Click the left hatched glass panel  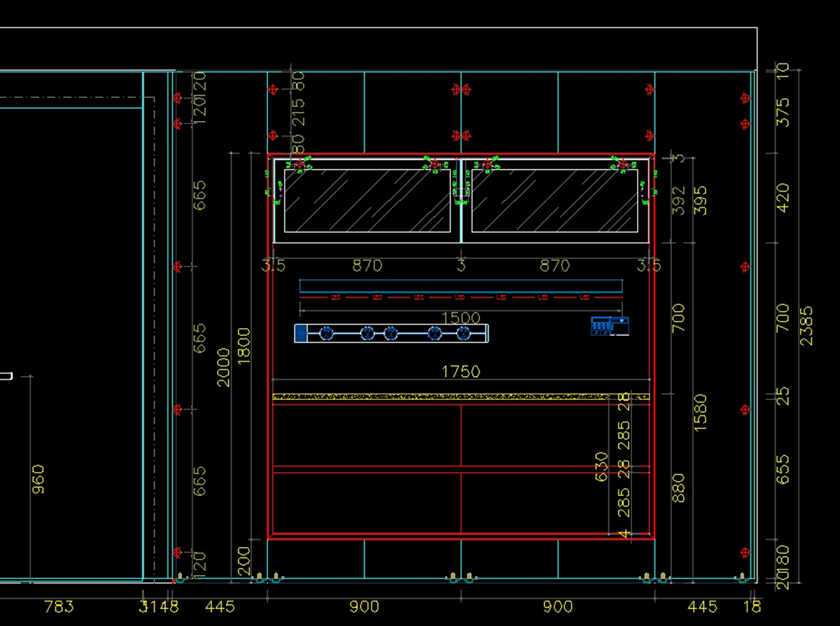click(x=367, y=201)
